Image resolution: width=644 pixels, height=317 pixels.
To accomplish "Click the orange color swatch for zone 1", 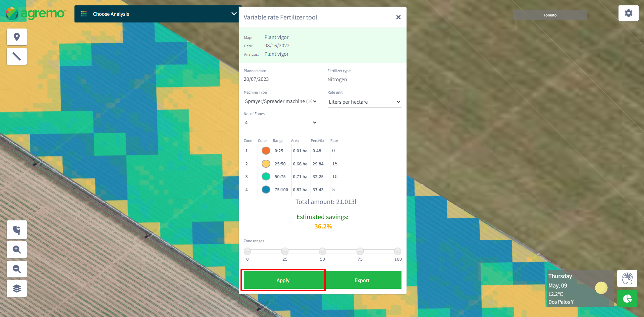I will (266, 151).
